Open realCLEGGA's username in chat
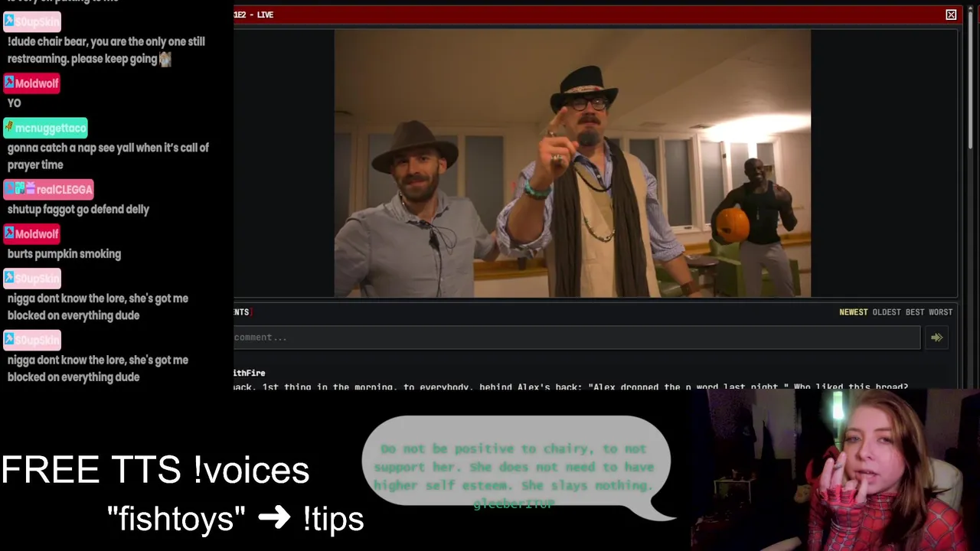This screenshot has width=980, height=551. tap(64, 189)
